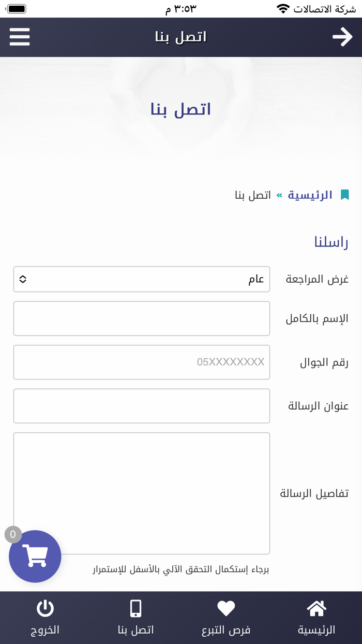Click the back arrow in the header
The width and height of the screenshot is (362, 644).
pos(343,37)
